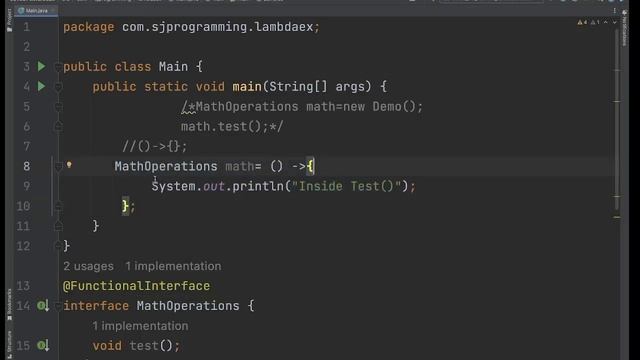This screenshot has height=360, width=640.
Task: Click the 'package' keyword on line 1
Action: tap(89, 27)
